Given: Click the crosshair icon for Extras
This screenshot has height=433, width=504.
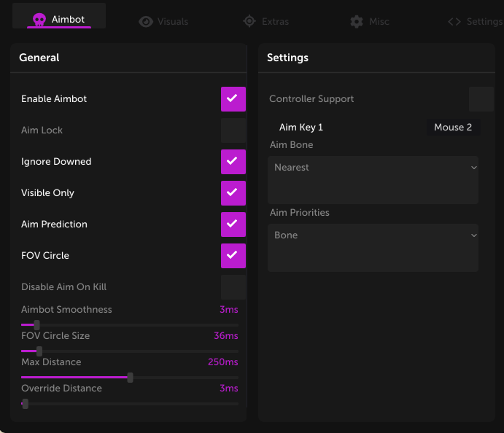Looking at the screenshot, I should pos(249,22).
